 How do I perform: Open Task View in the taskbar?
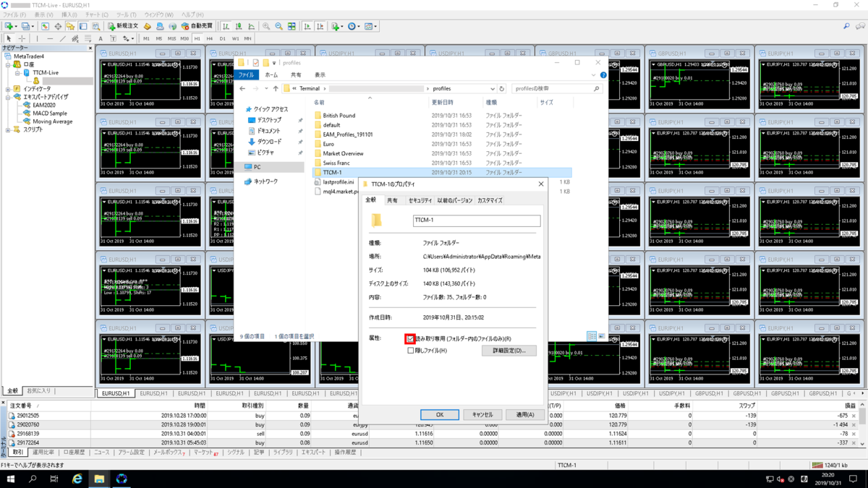click(x=54, y=479)
